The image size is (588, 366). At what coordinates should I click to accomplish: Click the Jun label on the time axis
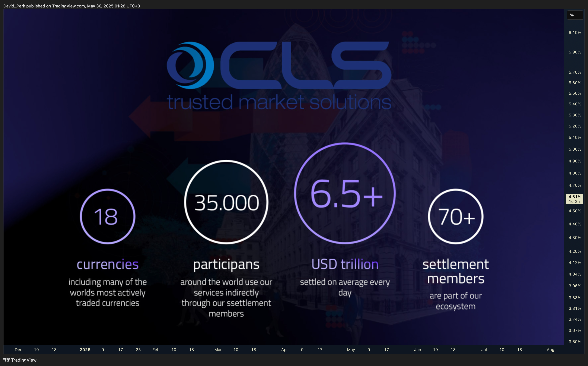coord(418,350)
